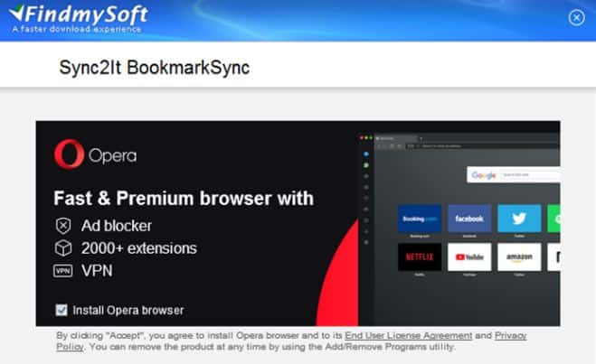Click the Sync2It BookmarkSync title text

point(155,68)
